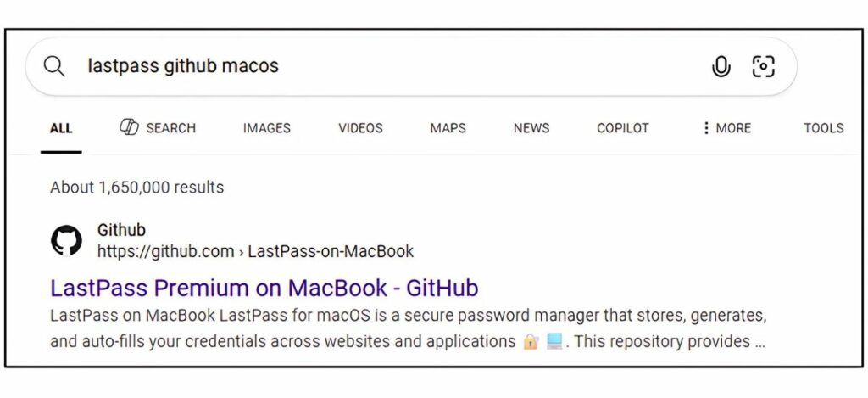868x398 pixels.
Task: Go to the MAPS tab
Action: pyautogui.click(x=448, y=128)
